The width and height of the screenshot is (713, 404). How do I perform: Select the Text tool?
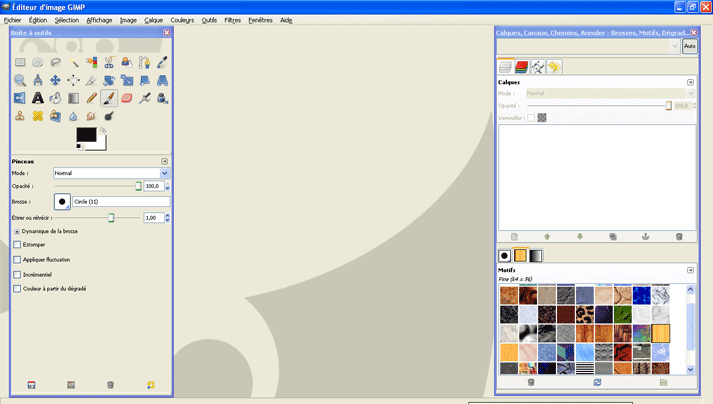(x=38, y=98)
